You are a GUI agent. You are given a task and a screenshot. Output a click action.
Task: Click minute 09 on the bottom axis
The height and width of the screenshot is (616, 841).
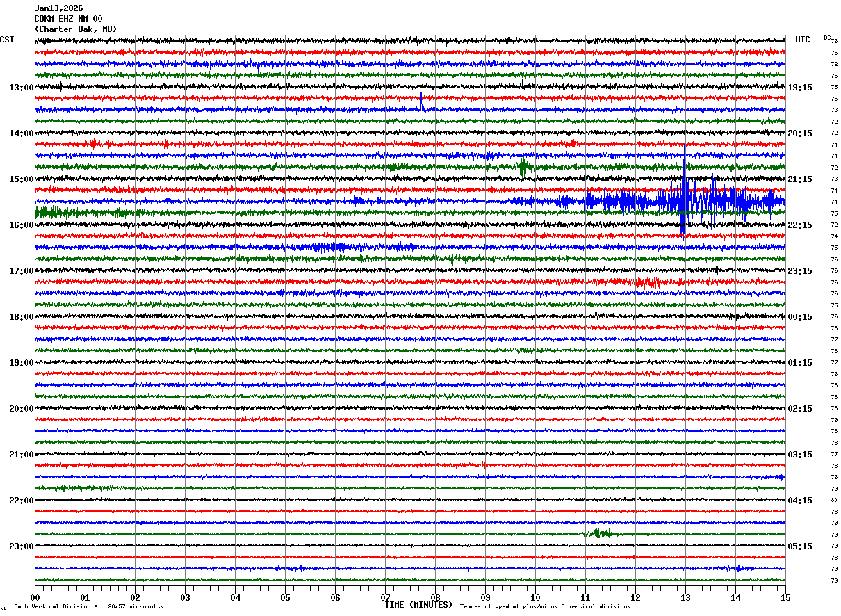click(485, 598)
